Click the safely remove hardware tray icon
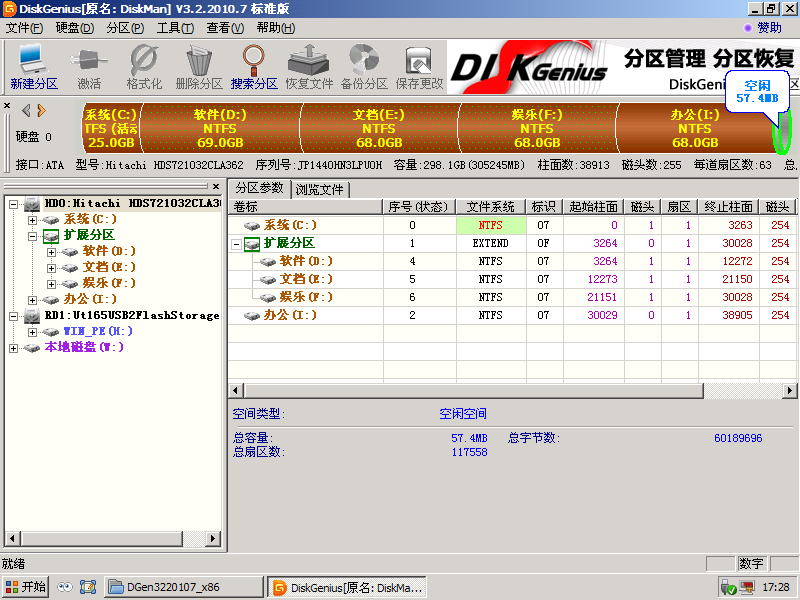This screenshot has width=800, height=600. (727, 588)
